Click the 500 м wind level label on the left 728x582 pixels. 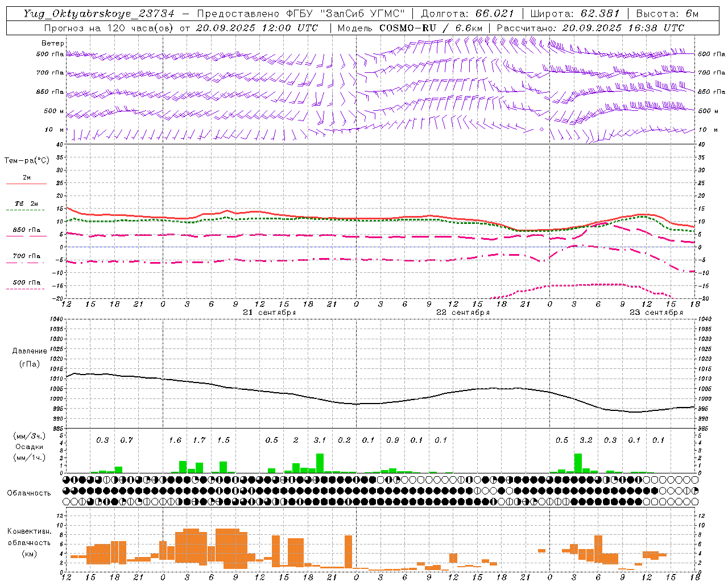[x=55, y=111]
